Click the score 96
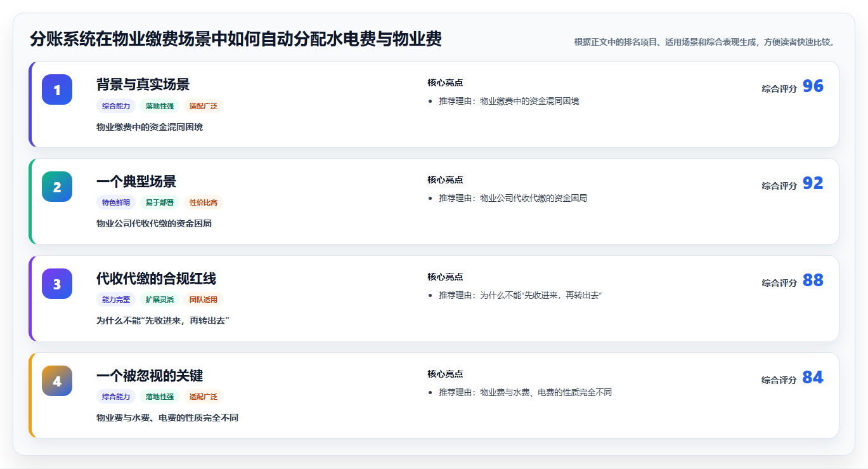The height and width of the screenshot is (469, 868). tap(813, 86)
